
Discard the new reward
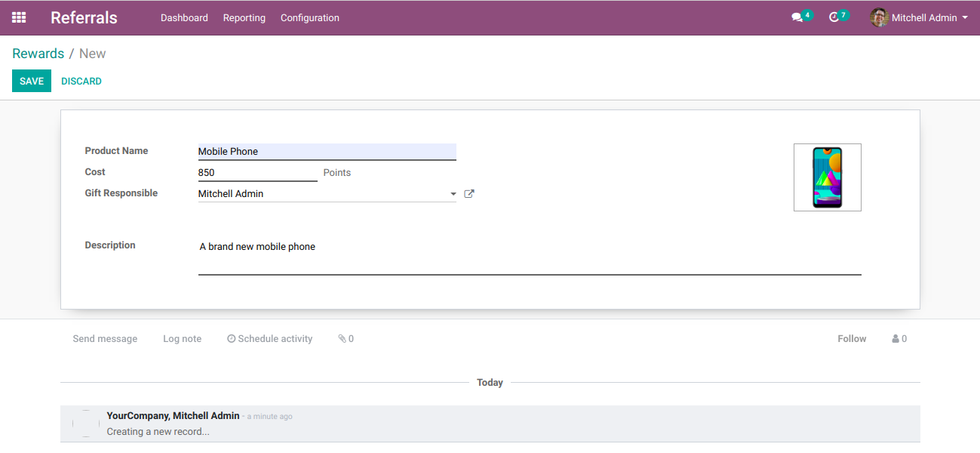tap(81, 81)
